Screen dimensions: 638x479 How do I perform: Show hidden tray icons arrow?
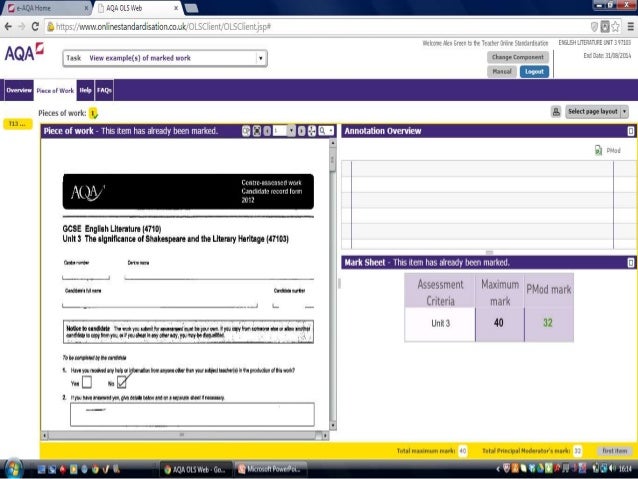point(498,469)
